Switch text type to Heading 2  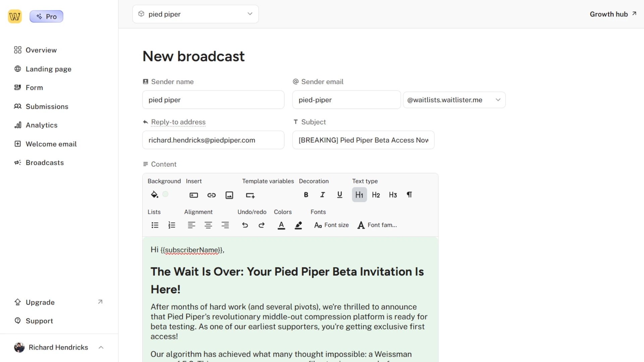coord(376,194)
